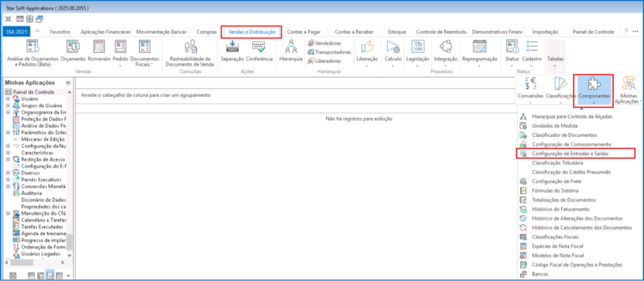Screen dimensions: 644x281
Task: Expand Parâmetros do Sistema tree node
Action: [8, 133]
